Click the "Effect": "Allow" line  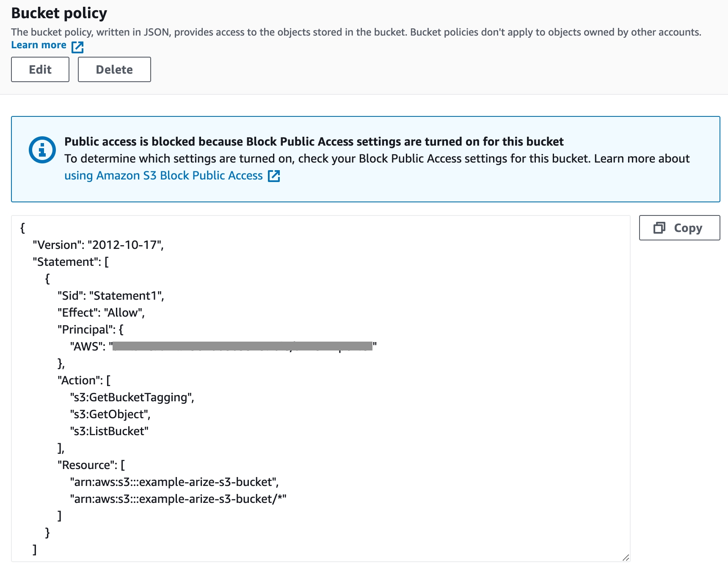tap(101, 313)
